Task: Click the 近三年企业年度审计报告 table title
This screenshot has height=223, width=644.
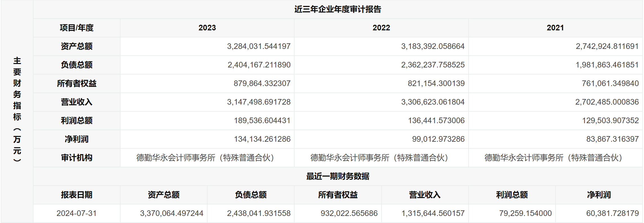Action: click(x=338, y=9)
